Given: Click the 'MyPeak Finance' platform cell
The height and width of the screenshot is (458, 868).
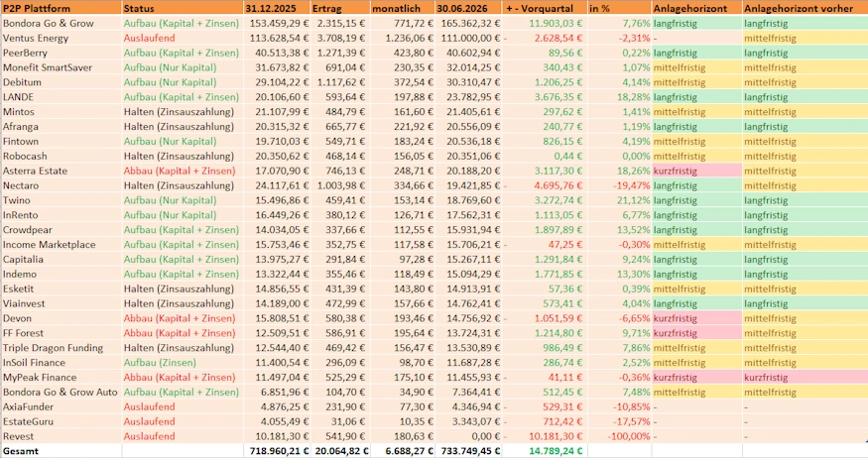Looking at the screenshot, I should click(x=61, y=378).
